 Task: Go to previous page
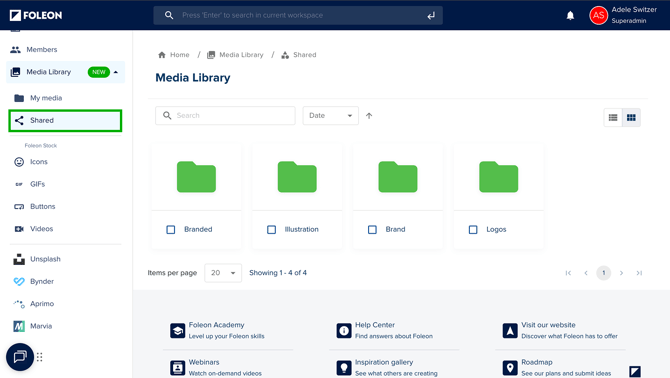pyautogui.click(x=586, y=273)
